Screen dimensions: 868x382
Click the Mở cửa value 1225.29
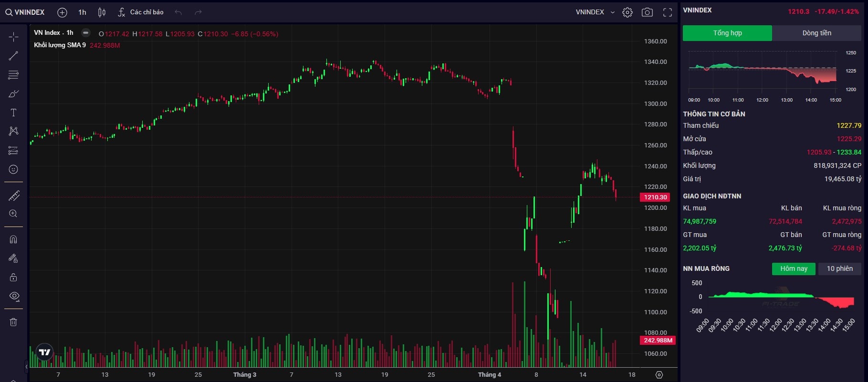tap(849, 139)
